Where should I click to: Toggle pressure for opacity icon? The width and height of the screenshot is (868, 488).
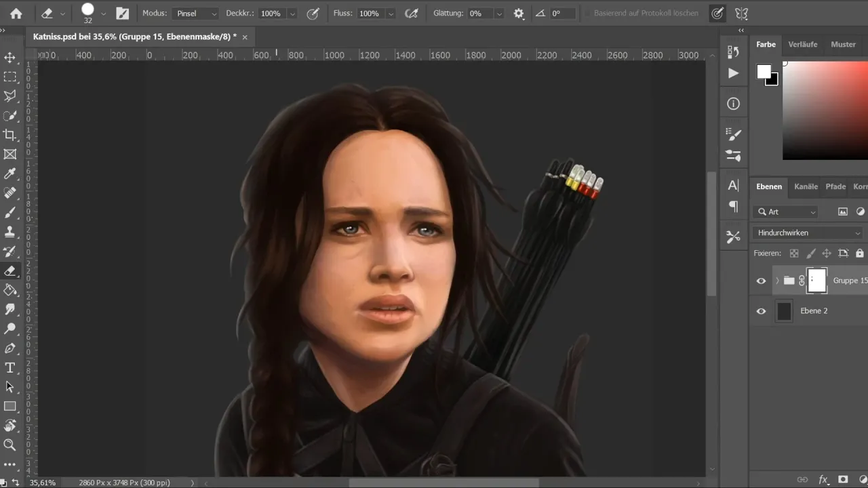[x=313, y=14]
